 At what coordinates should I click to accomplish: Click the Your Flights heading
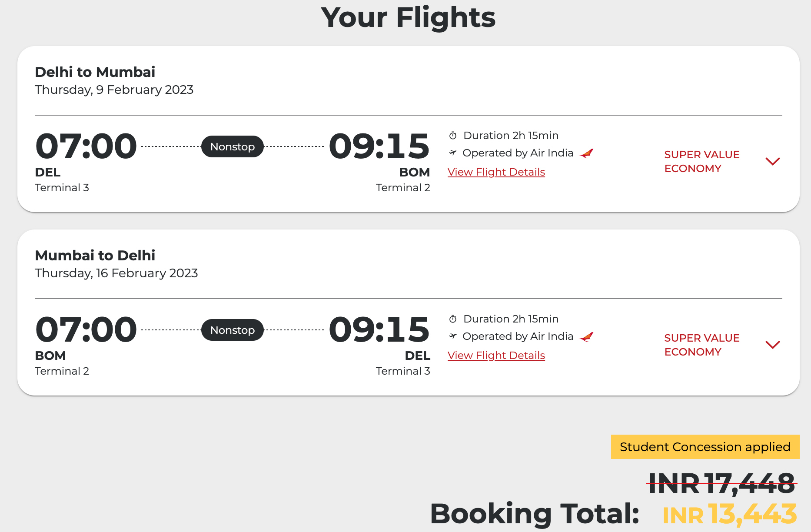click(408, 18)
